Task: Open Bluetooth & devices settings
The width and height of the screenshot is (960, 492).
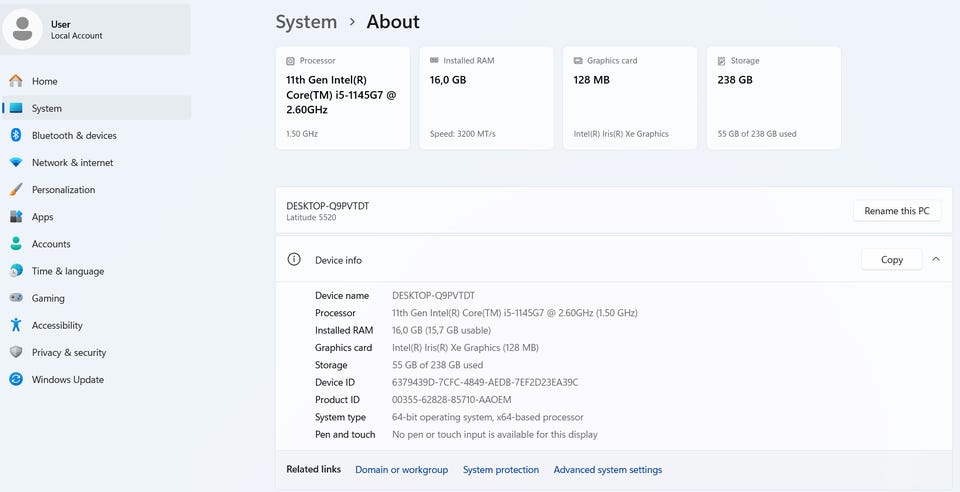Action: (97, 135)
